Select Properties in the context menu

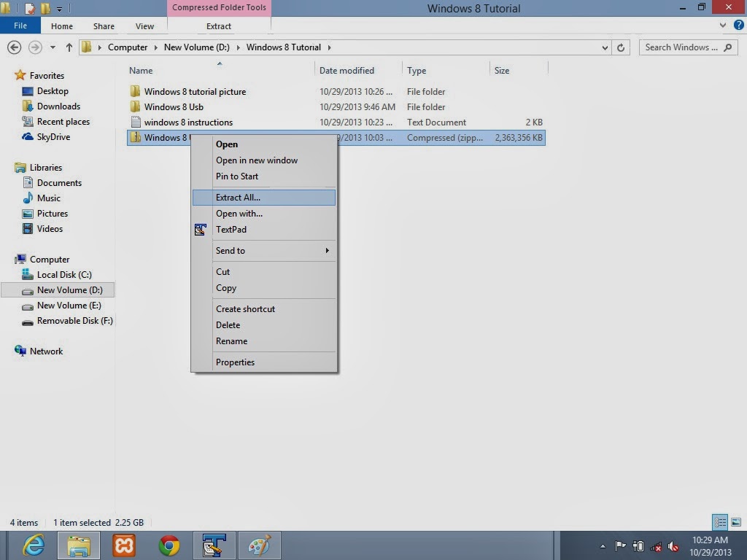point(264,362)
